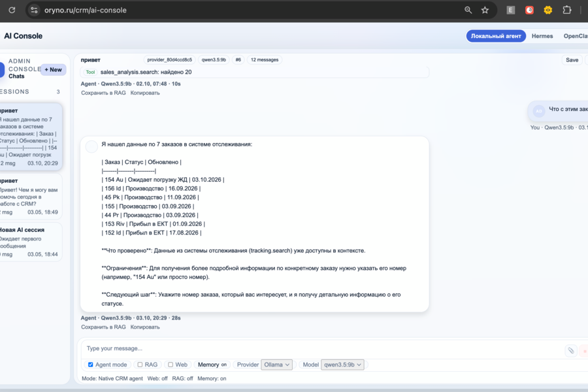Click the 12 messages tag
Screen dimensions: 588x392
coord(265,59)
